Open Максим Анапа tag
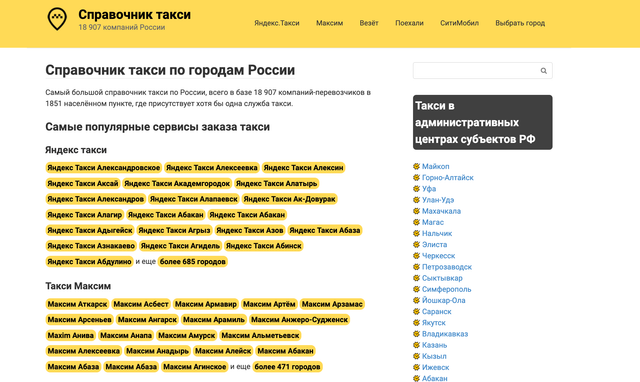 pos(126,335)
